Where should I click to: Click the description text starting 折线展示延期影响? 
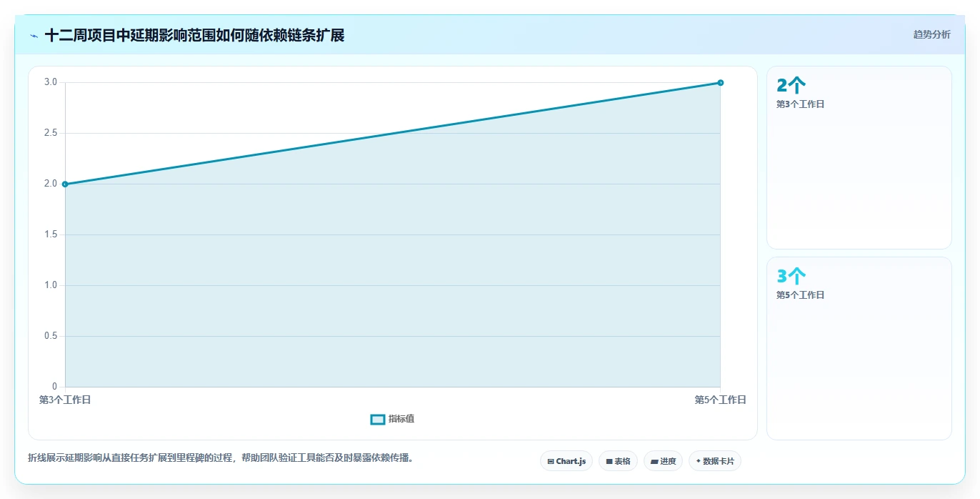click(x=221, y=458)
